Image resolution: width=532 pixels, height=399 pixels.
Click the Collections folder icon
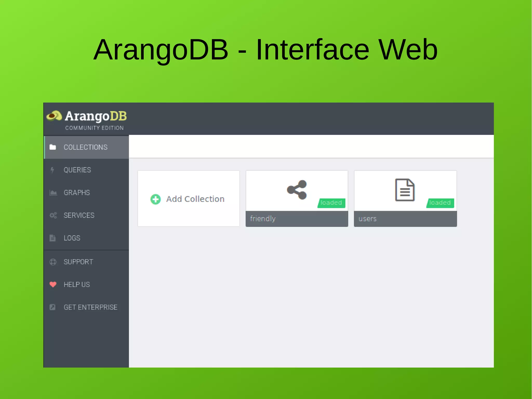click(53, 147)
